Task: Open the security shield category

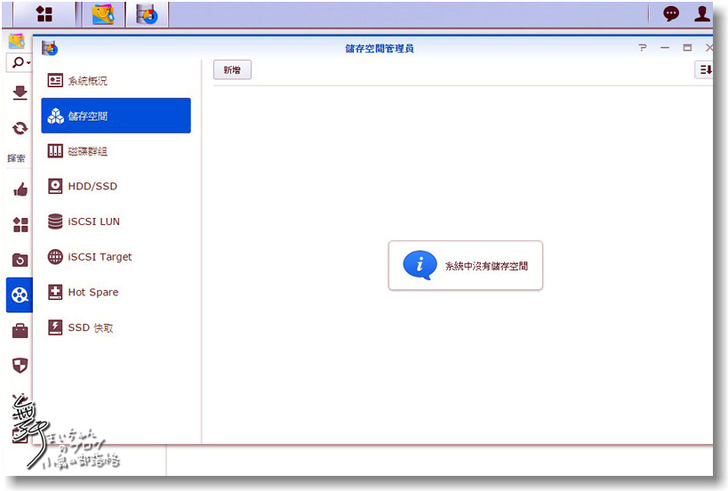Action: point(20,366)
